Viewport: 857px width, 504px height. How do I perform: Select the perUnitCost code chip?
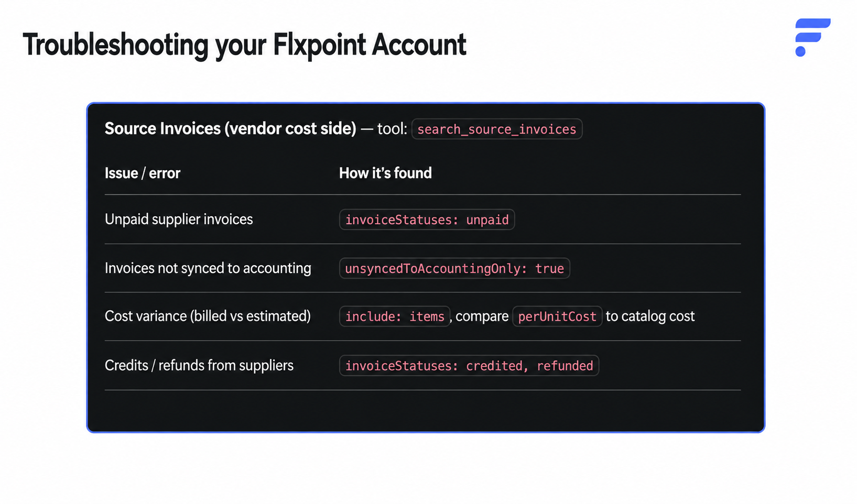click(557, 316)
